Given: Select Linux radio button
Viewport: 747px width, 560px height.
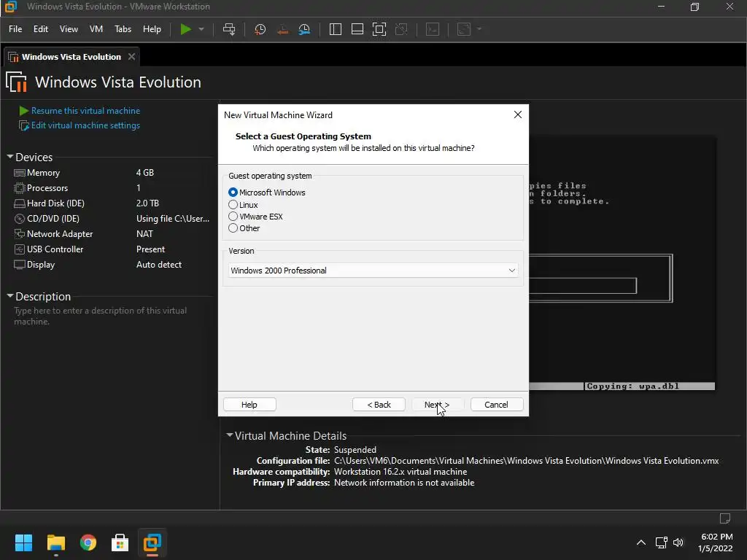Looking at the screenshot, I should 233,205.
